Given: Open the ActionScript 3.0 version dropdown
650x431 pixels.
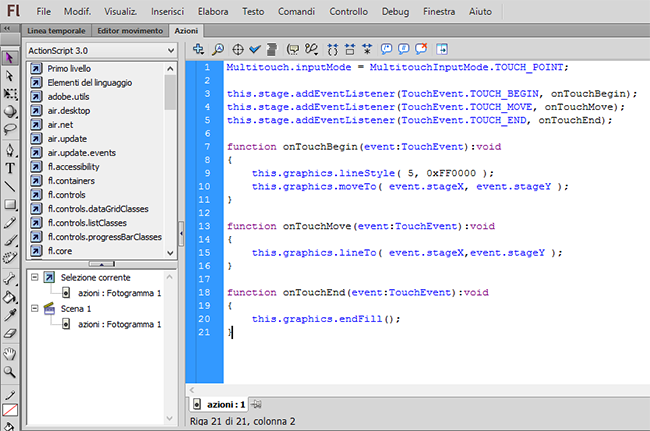Looking at the screenshot, I should click(x=102, y=51).
